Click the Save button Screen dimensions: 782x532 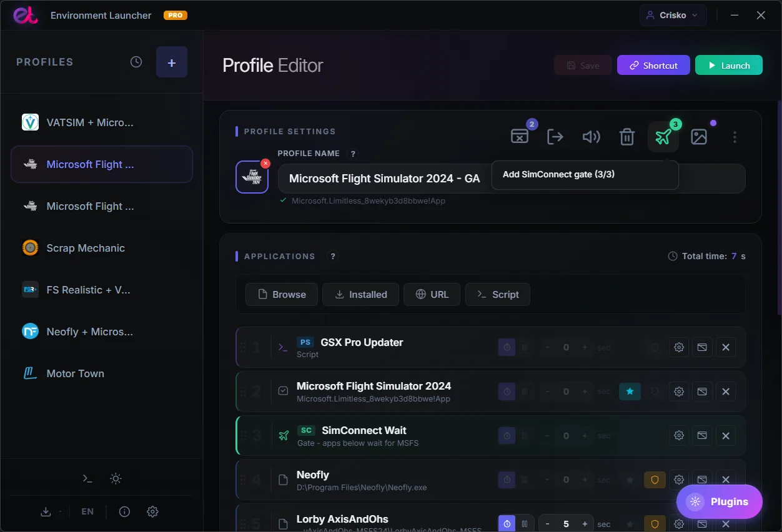pos(583,65)
